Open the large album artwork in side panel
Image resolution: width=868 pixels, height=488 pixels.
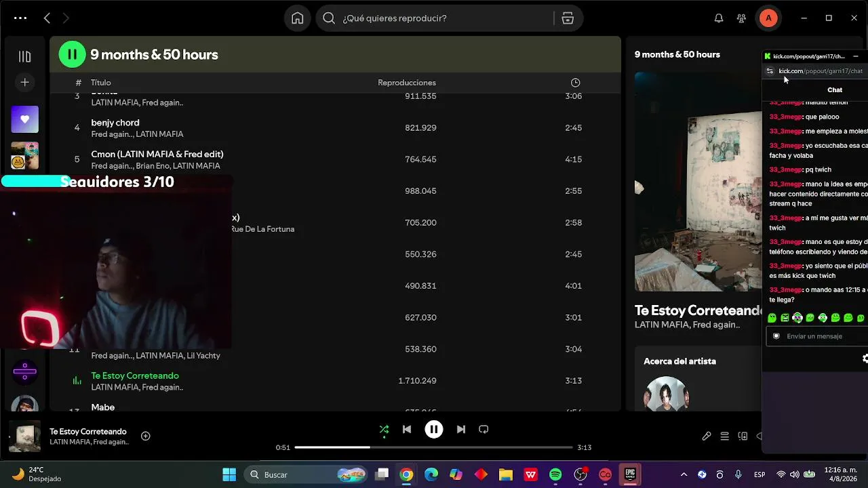pos(698,182)
